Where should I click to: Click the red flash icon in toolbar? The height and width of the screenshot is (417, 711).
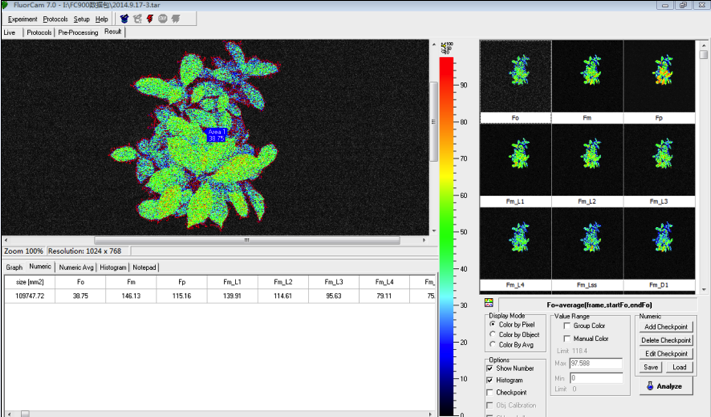click(150, 19)
